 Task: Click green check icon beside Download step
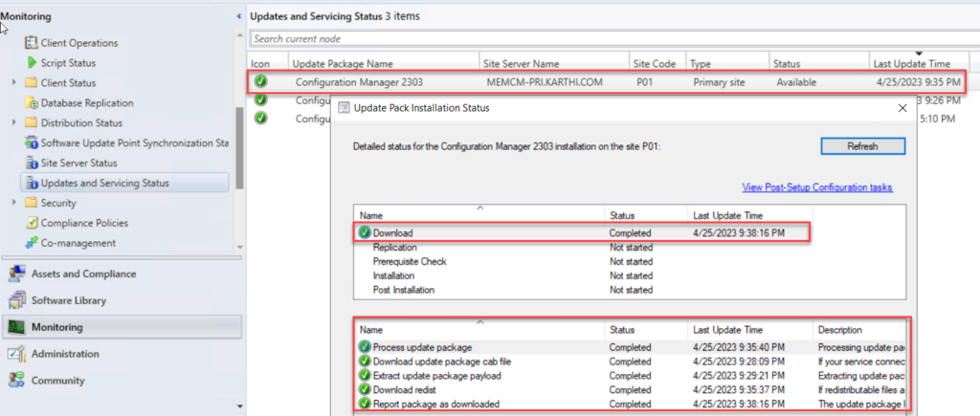point(365,232)
